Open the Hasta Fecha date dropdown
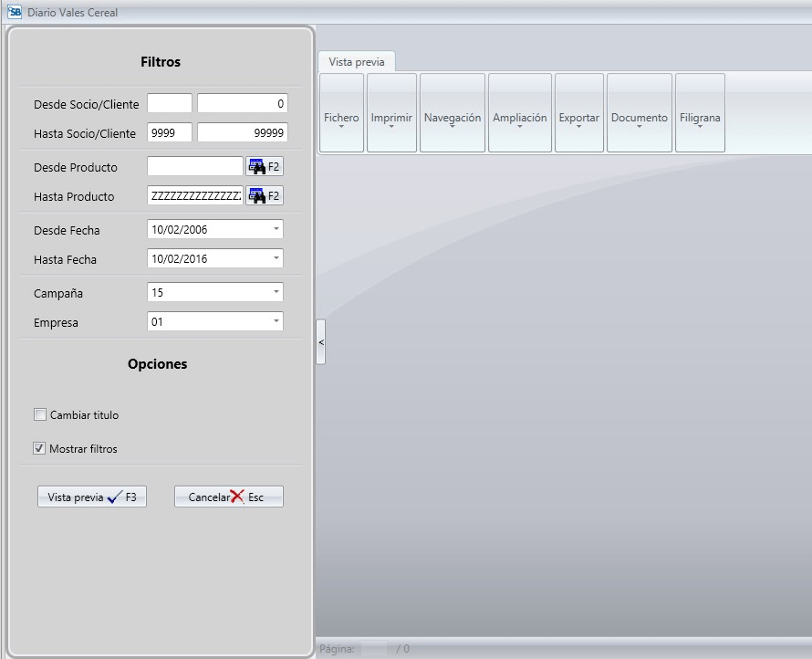The image size is (812, 659). click(x=276, y=258)
